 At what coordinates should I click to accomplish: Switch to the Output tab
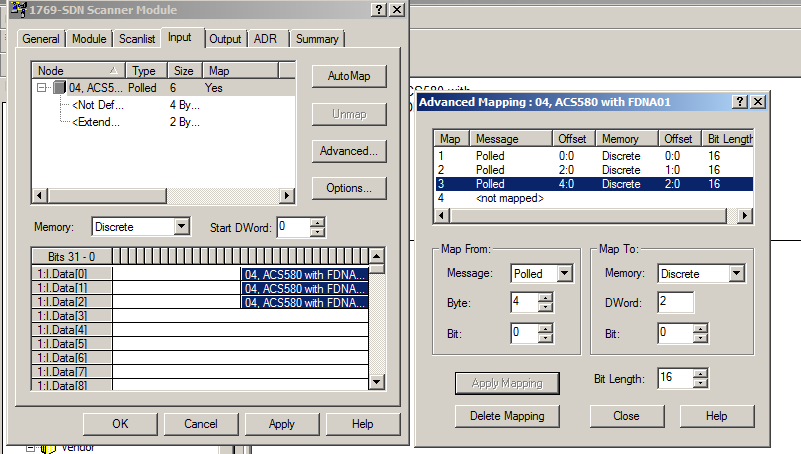pyautogui.click(x=225, y=39)
